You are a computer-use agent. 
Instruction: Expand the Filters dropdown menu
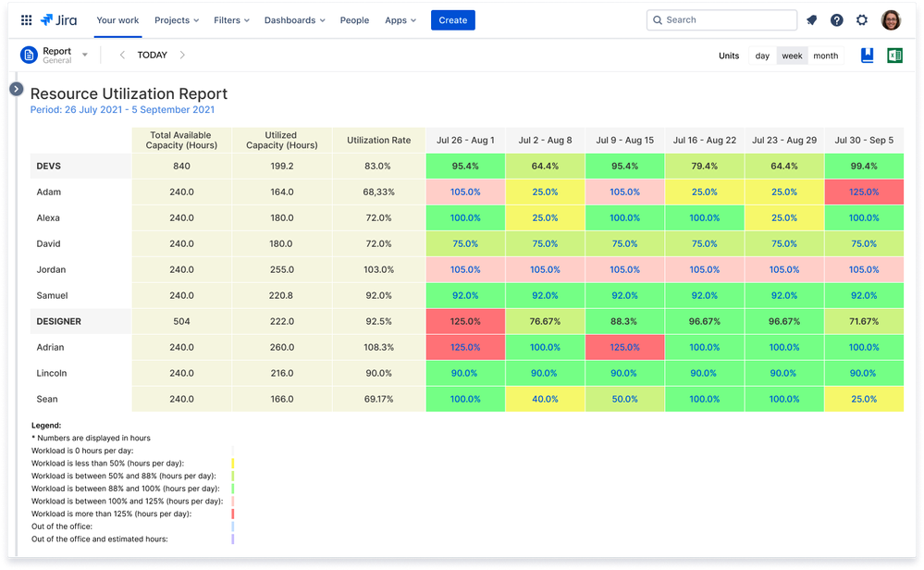pyautogui.click(x=231, y=20)
